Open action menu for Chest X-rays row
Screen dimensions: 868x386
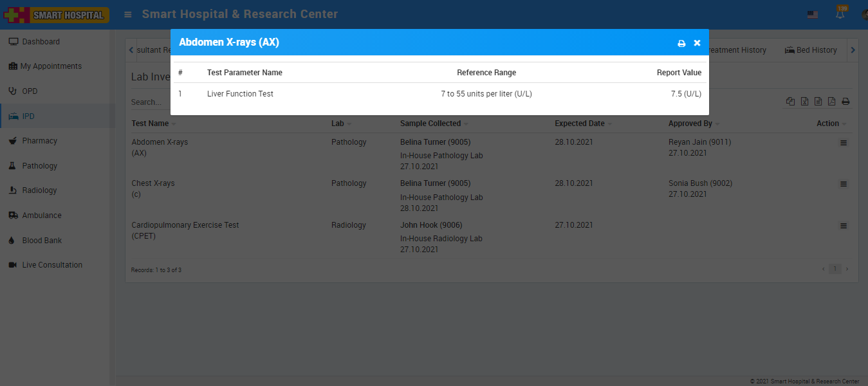(844, 184)
